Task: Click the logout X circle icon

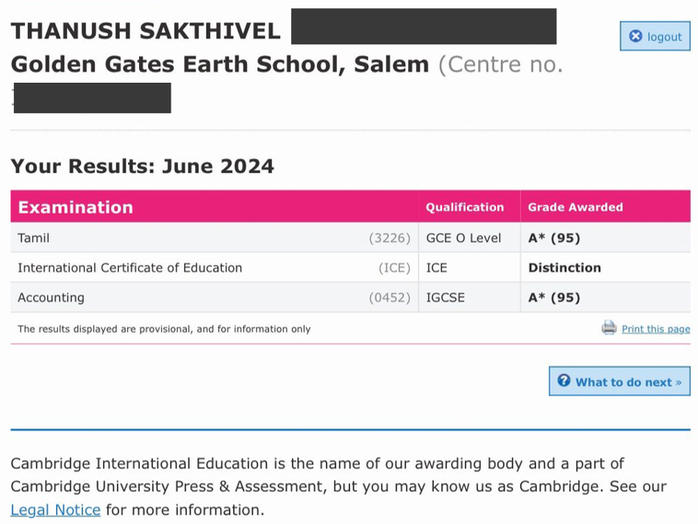Action: point(635,37)
